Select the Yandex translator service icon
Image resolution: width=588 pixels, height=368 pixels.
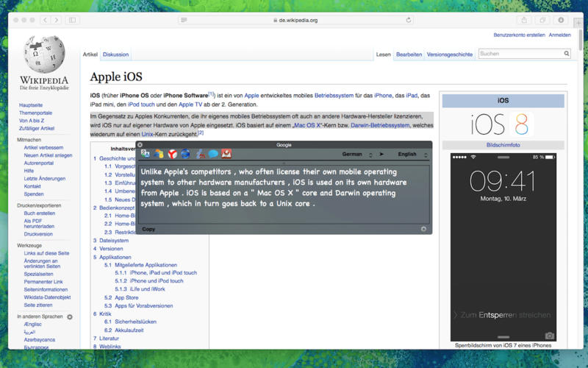(x=173, y=154)
